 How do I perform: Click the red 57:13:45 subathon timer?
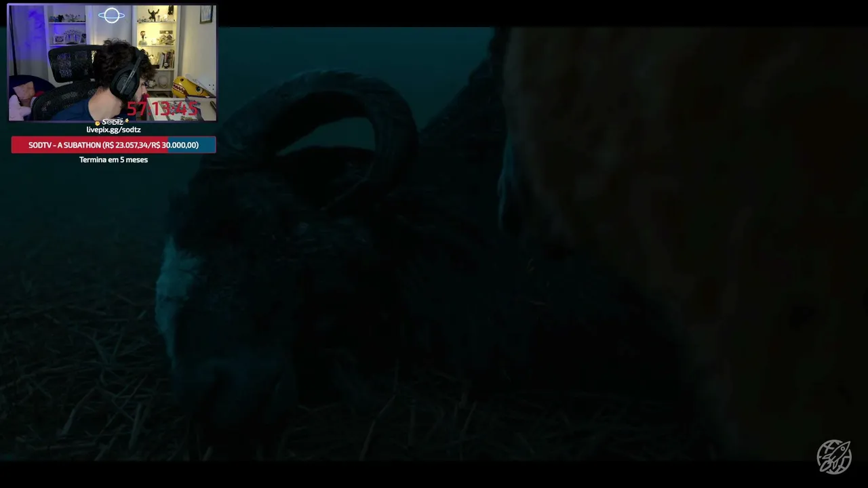point(163,108)
